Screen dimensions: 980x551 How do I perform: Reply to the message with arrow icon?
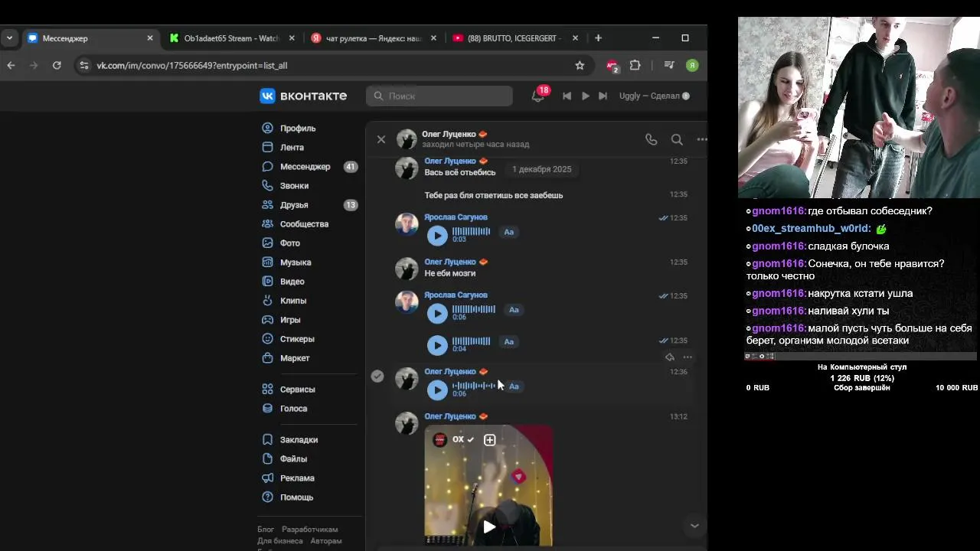[670, 357]
